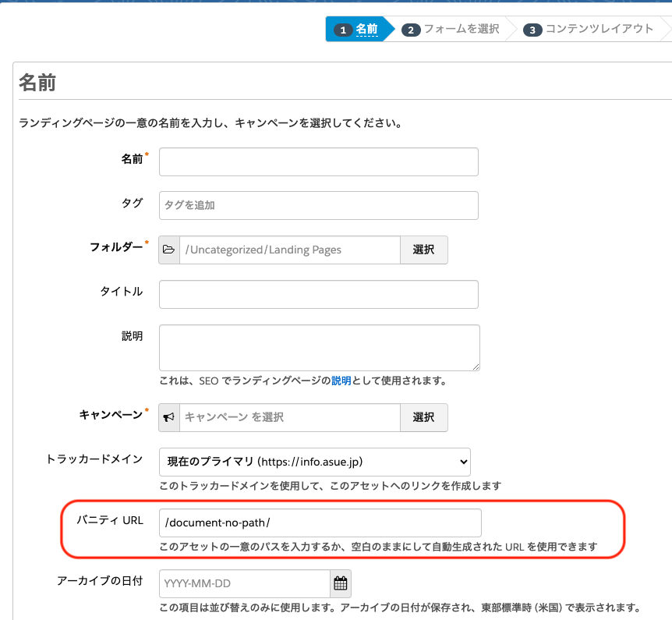
Task: Open the 説明 hyperlink in SEO hint
Action: click(341, 381)
